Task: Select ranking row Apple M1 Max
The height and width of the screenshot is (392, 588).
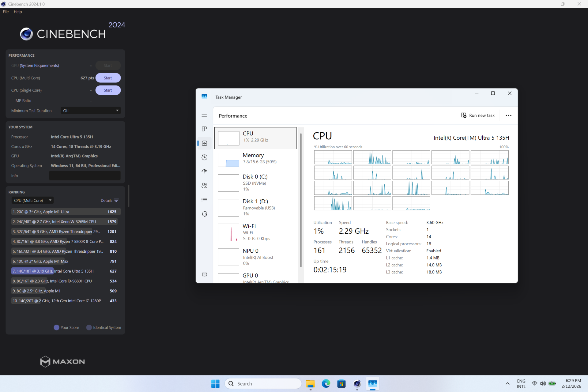Action: 66,261
